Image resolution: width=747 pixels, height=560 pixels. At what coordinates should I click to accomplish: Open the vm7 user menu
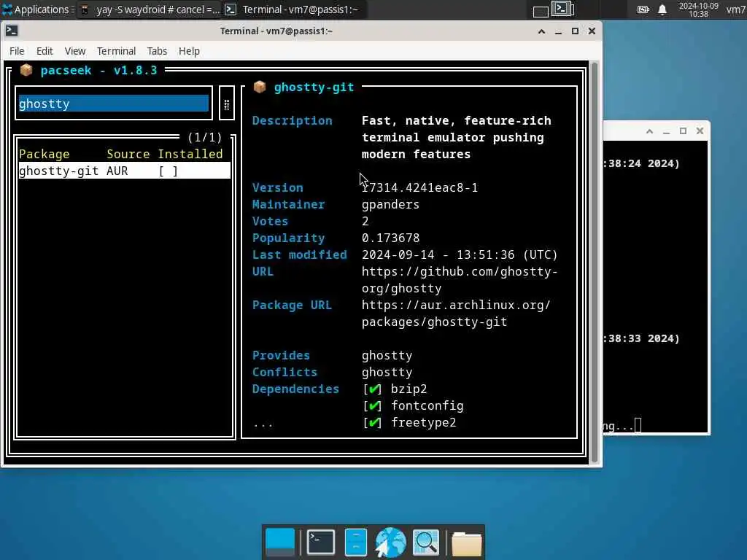click(x=735, y=9)
